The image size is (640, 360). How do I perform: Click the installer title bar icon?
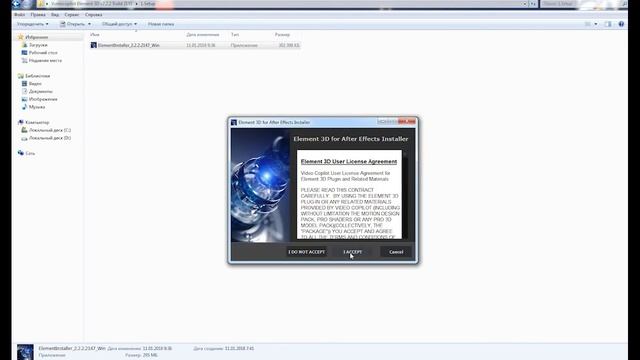(x=234, y=122)
